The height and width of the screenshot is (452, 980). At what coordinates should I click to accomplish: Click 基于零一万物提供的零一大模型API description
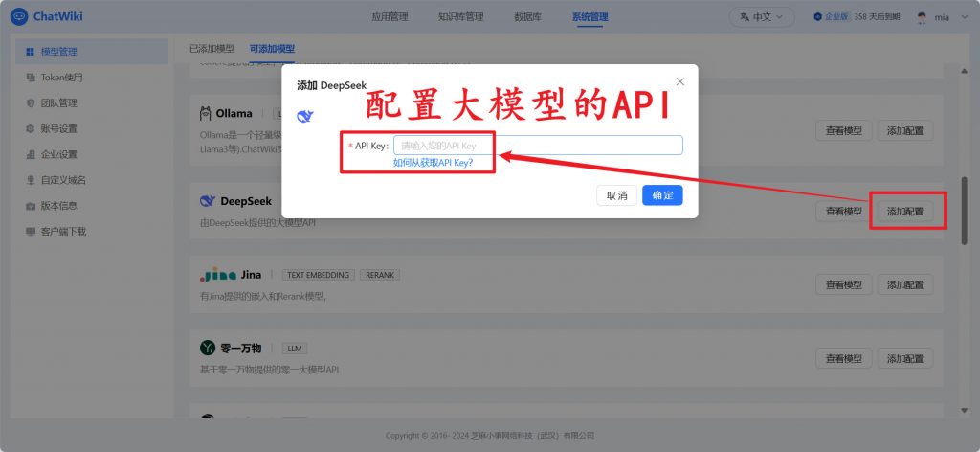[x=269, y=370]
